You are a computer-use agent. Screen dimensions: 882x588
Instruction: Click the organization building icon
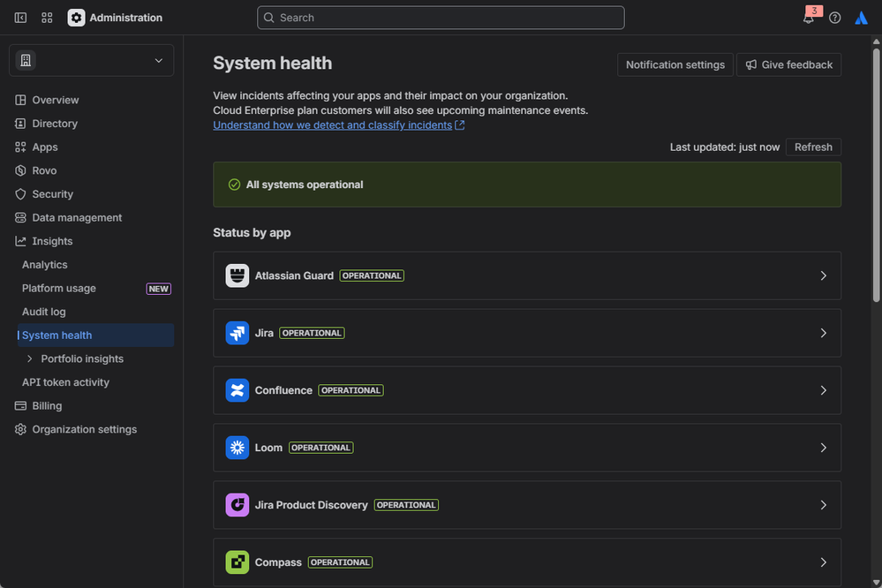[26, 60]
